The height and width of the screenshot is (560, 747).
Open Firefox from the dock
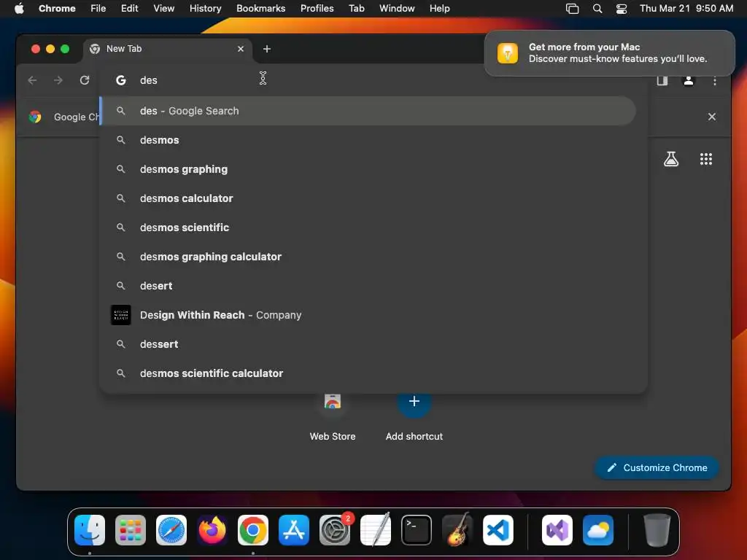(x=212, y=530)
